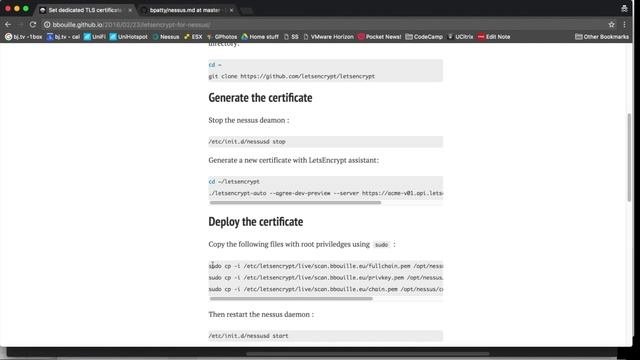The image size is (640, 360).
Task: Click the sudo cp code block horizontal scrollbar
Action: click(291, 299)
